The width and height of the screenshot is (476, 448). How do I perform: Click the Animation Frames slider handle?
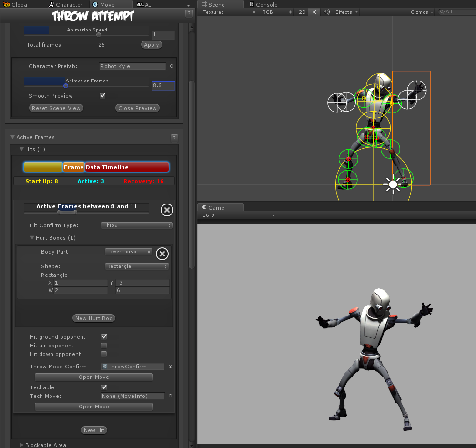tap(66, 87)
